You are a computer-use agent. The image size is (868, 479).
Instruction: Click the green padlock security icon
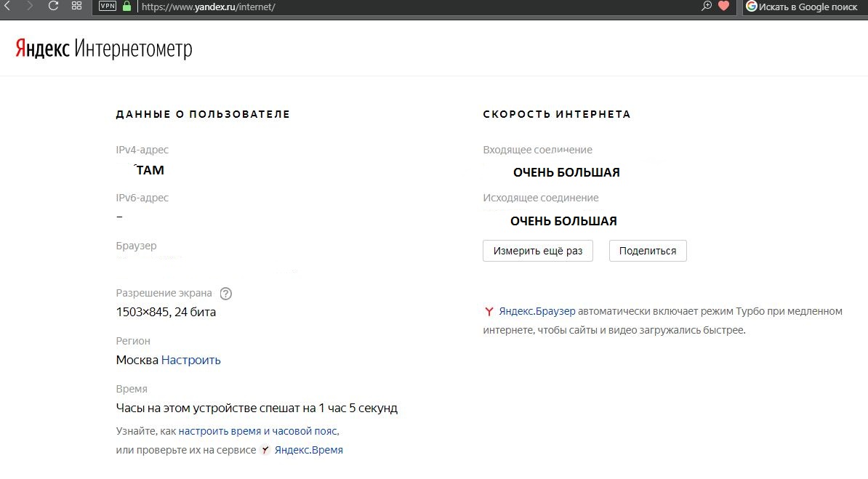[127, 7]
